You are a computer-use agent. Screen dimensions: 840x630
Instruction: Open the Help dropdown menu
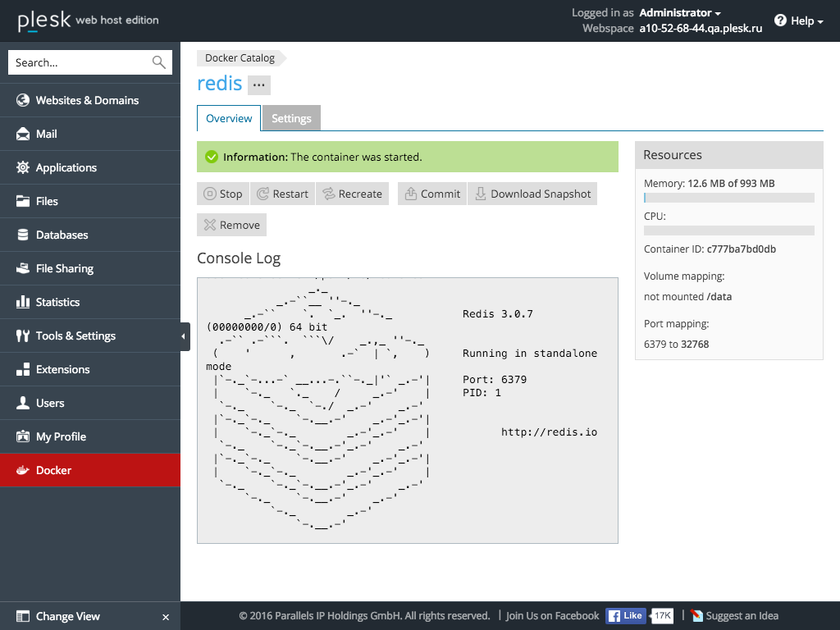[797, 21]
